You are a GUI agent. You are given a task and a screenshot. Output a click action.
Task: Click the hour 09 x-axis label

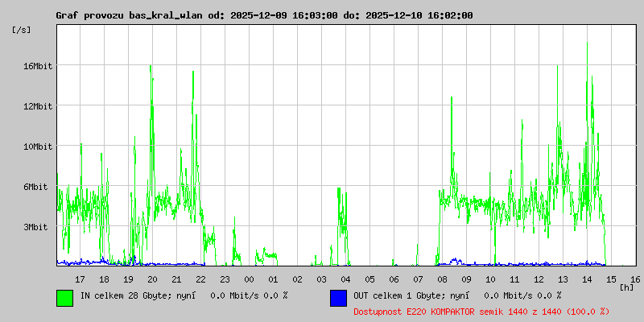467,279
